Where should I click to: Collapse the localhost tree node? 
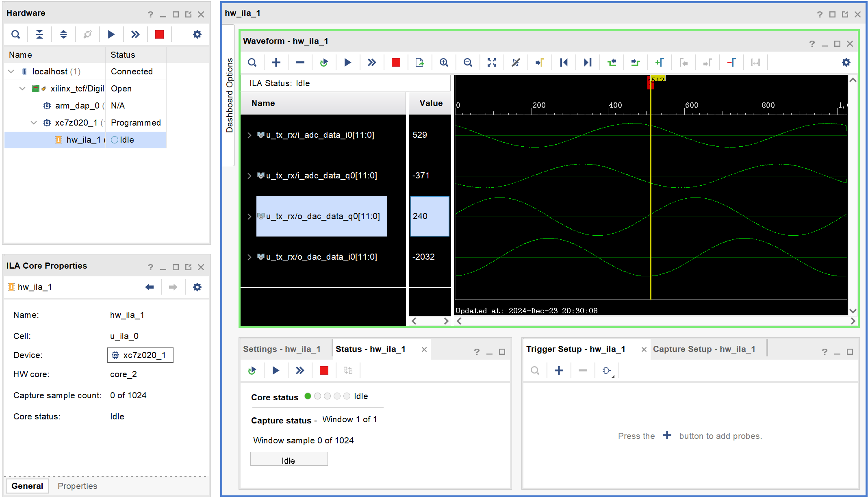click(11, 72)
